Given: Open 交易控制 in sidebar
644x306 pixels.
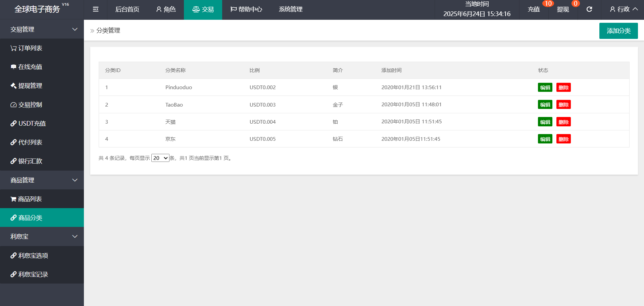Looking at the screenshot, I should click(x=42, y=105).
